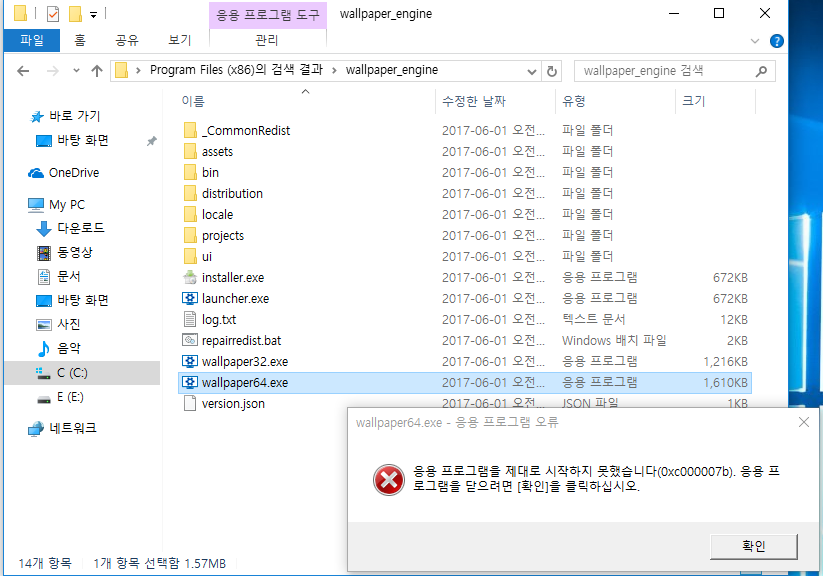Select the wallpaper64.exe file icon

[x=189, y=382]
